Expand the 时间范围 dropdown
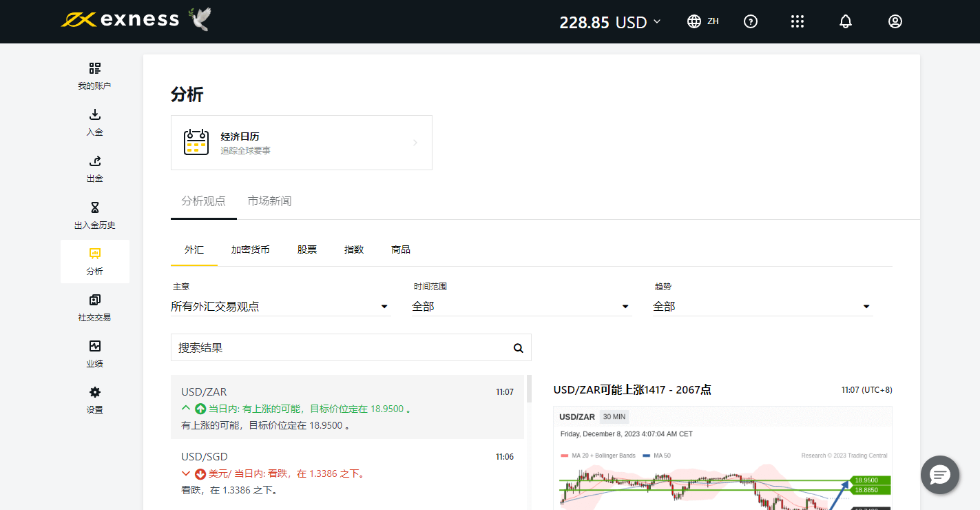This screenshot has width=980, height=510. point(521,307)
